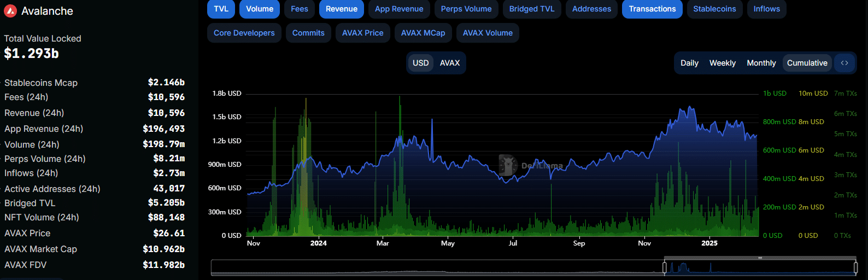Screen dimensions: 868x280
Task: Toggle the Volume chart metric
Action: point(260,9)
